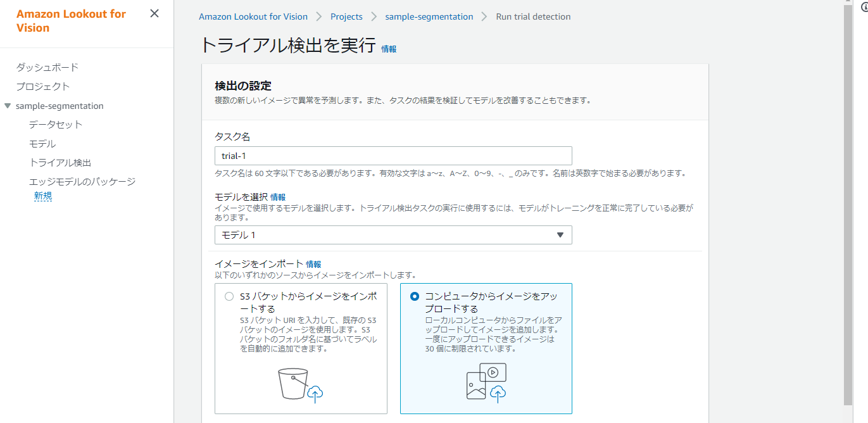Click the computer upload illustration
The width and height of the screenshot is (868, 423).
(x=486, y=382)
